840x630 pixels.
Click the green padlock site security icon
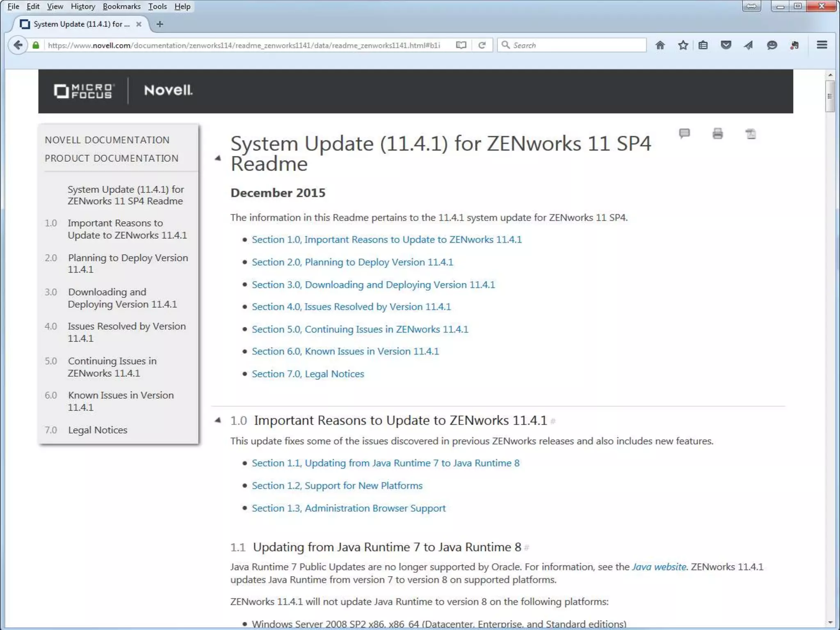36,45
